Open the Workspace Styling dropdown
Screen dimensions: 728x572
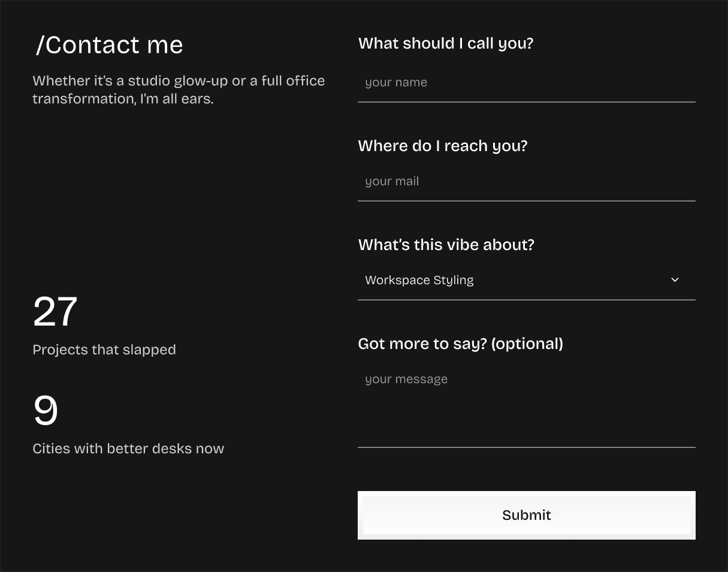coord(526,280)
